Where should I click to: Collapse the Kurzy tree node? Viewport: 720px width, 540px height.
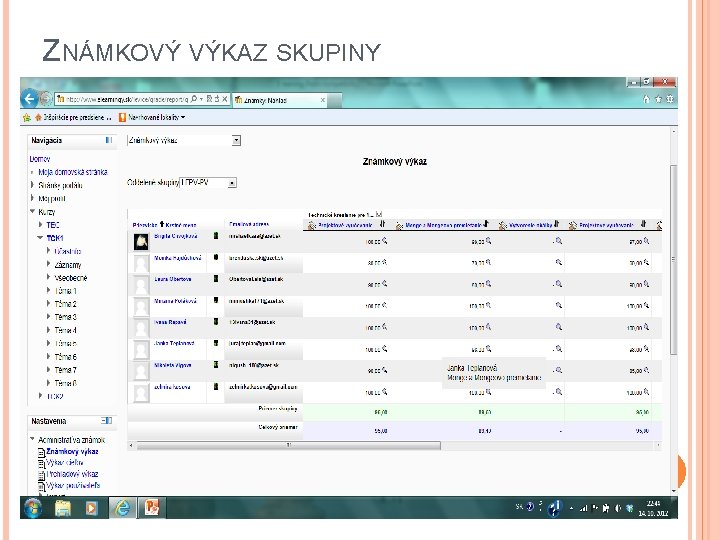[32, 212]
